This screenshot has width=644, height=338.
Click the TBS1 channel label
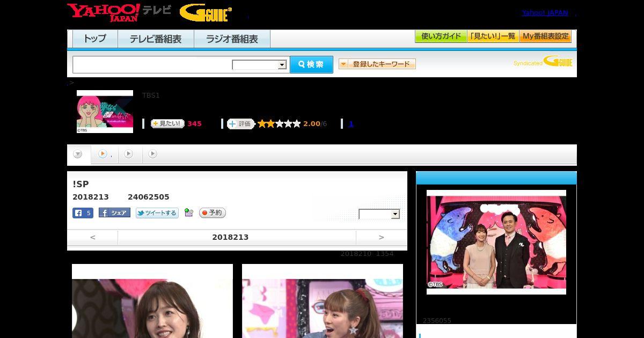click(x=151, y=95)
